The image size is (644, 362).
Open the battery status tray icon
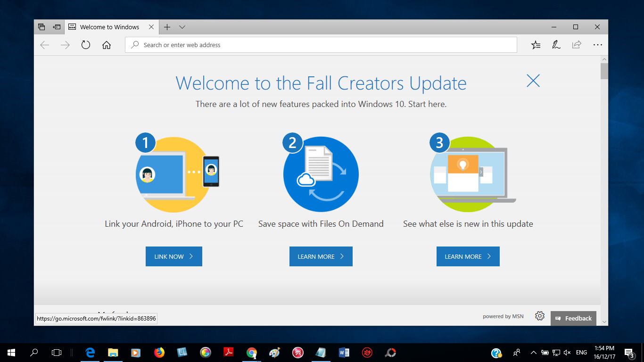pos(545,352)
